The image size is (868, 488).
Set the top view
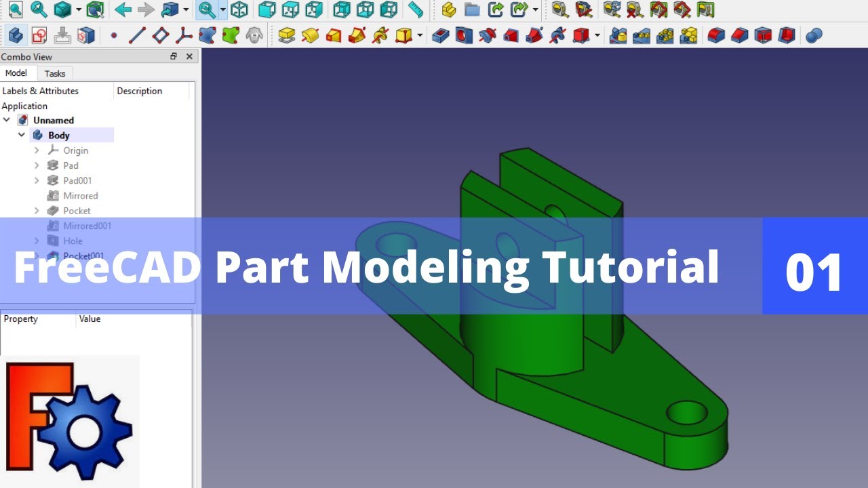[290, 9]
